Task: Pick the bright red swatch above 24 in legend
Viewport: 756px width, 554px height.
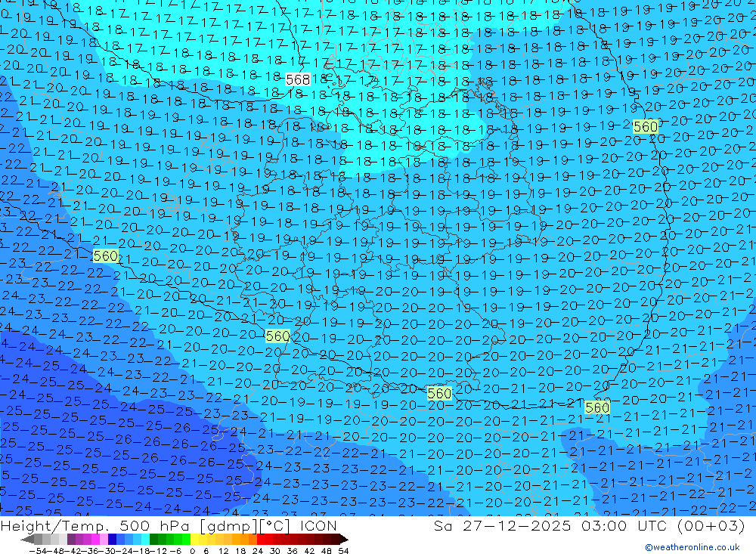Action: coord(261,540)
